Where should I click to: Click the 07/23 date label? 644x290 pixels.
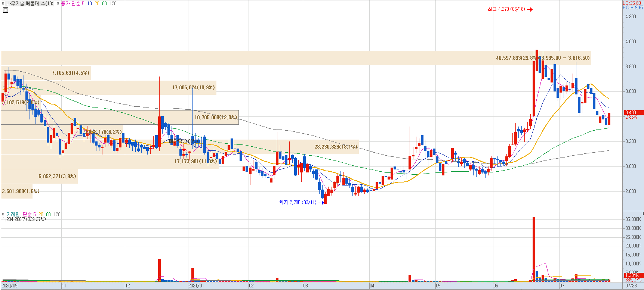coord(631,286)
